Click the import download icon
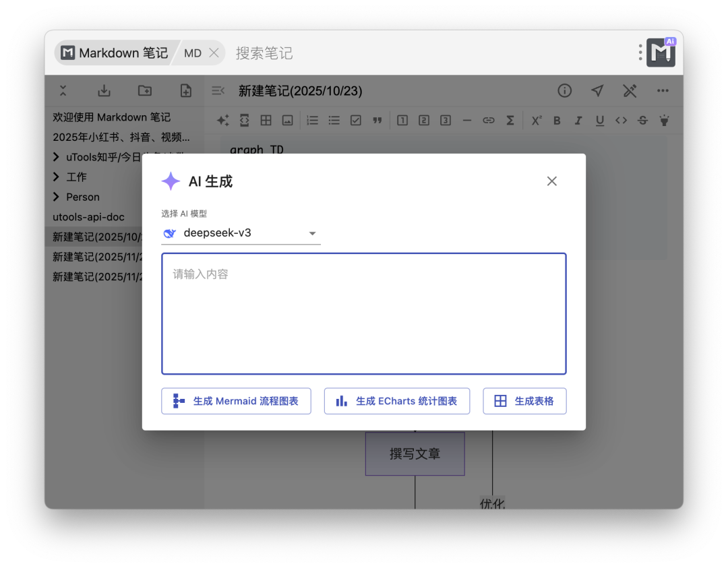Viewport: 728px width, 568px height. [x=104, y=90]
